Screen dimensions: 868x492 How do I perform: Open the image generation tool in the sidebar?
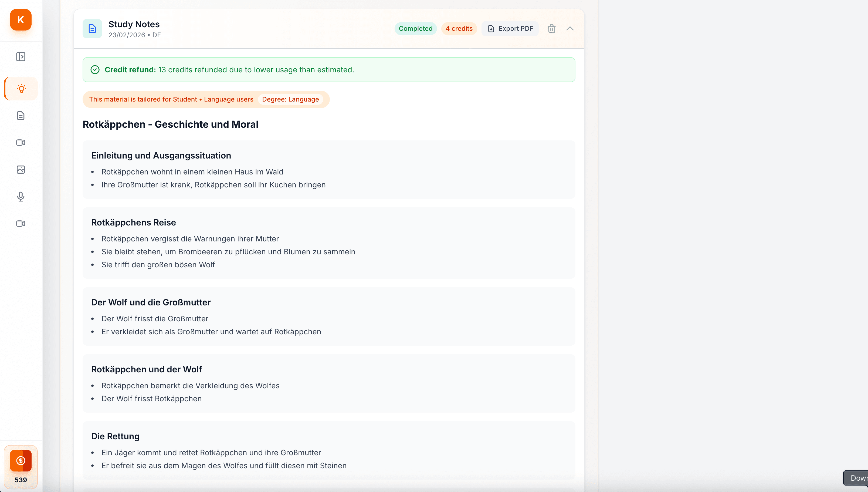[21, 170]
